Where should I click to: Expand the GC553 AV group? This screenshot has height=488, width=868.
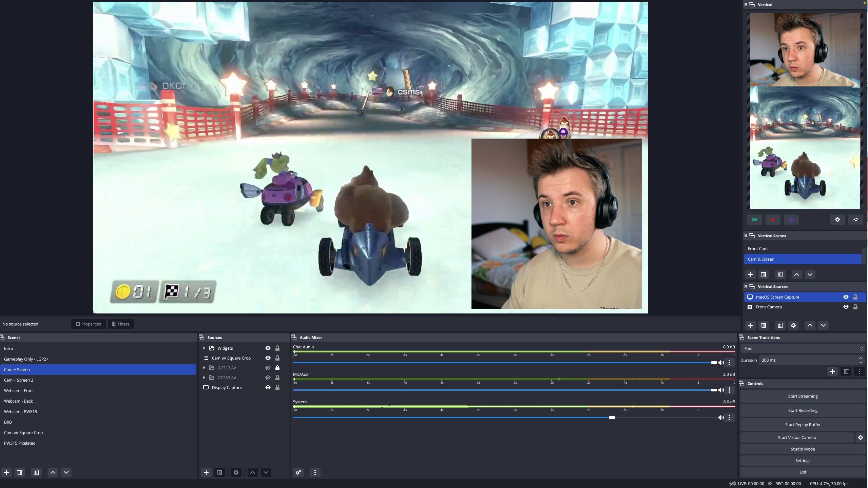click(x=204, y=378)
